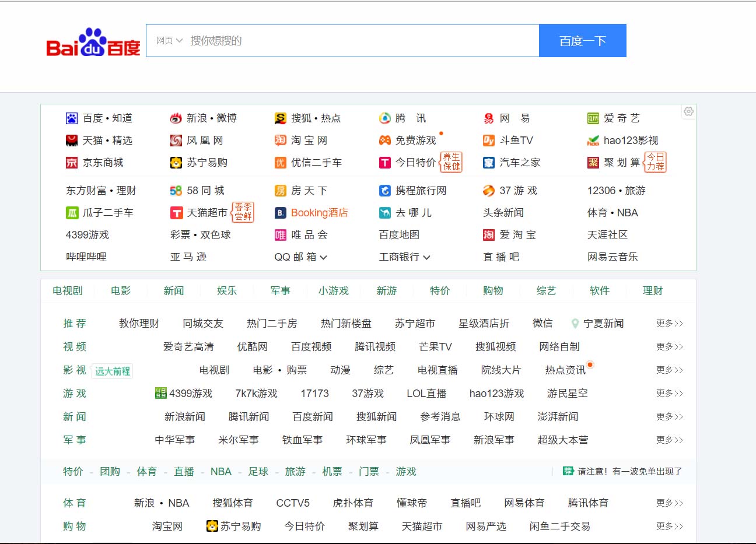Click the 百度一下 search button

click(x=583, y=41)
